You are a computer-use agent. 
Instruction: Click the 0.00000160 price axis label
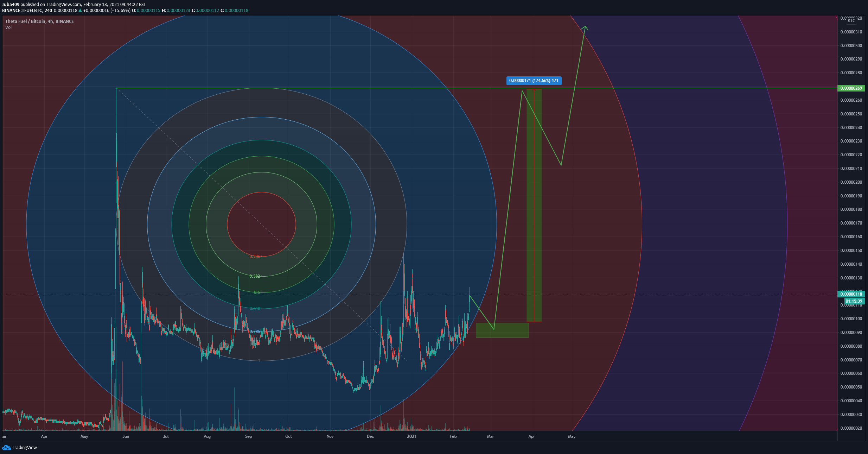[x=851, y=237]
